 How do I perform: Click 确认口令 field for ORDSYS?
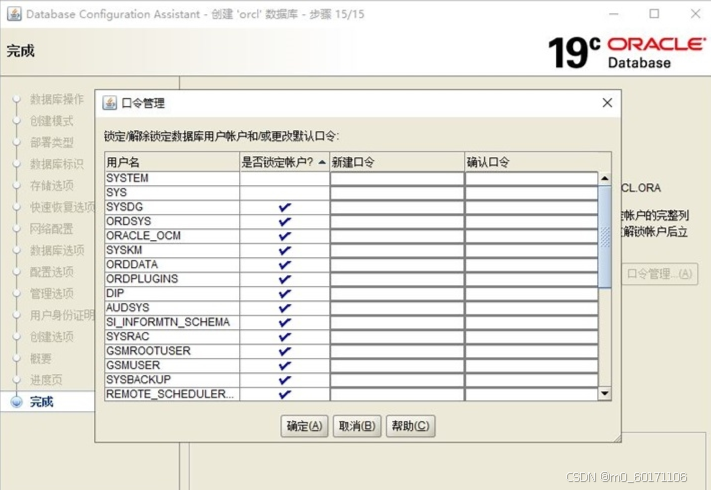[x=531, y=222]
